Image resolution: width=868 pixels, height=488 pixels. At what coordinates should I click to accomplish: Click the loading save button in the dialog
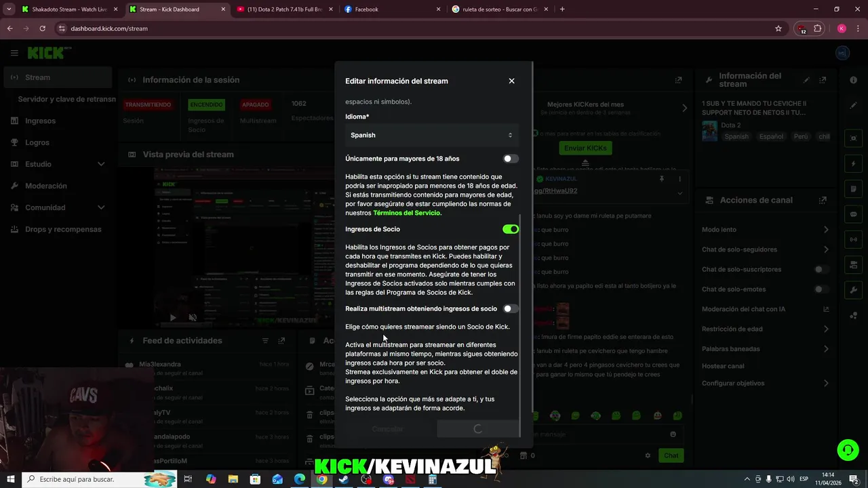click(x=478, y=429)
